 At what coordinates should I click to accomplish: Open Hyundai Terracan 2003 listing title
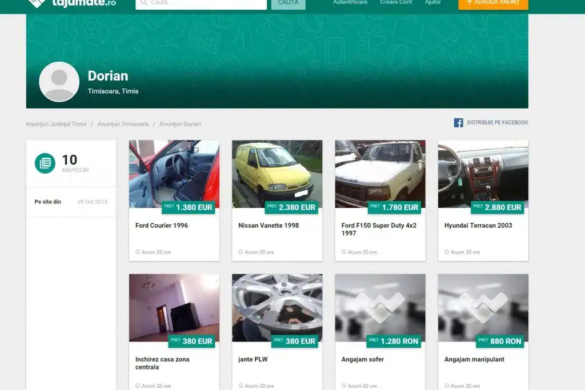(478, 225)
